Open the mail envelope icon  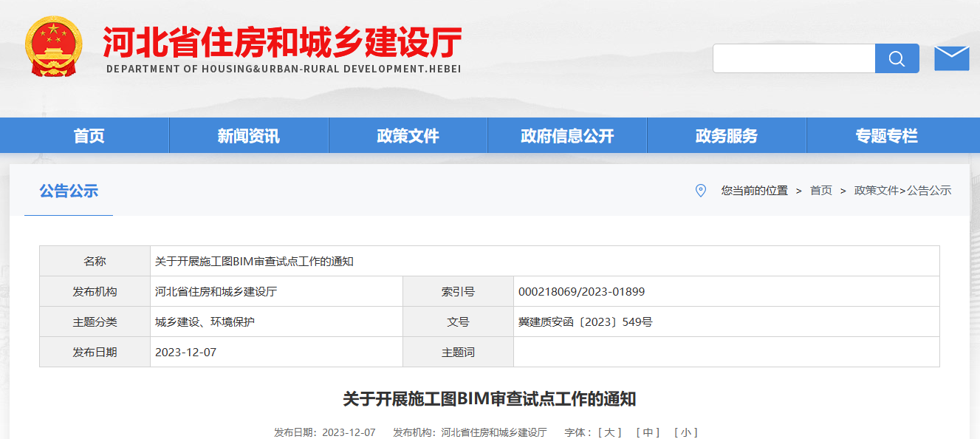tap(951, 58)
